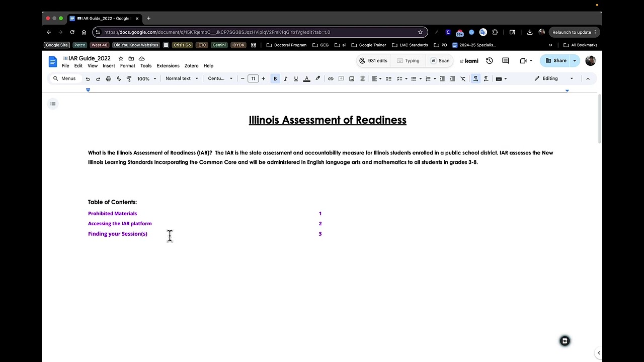Click the 931 edits button
Image resolution: width=644 pixels, height=362 pixels.
click(373, 61)
